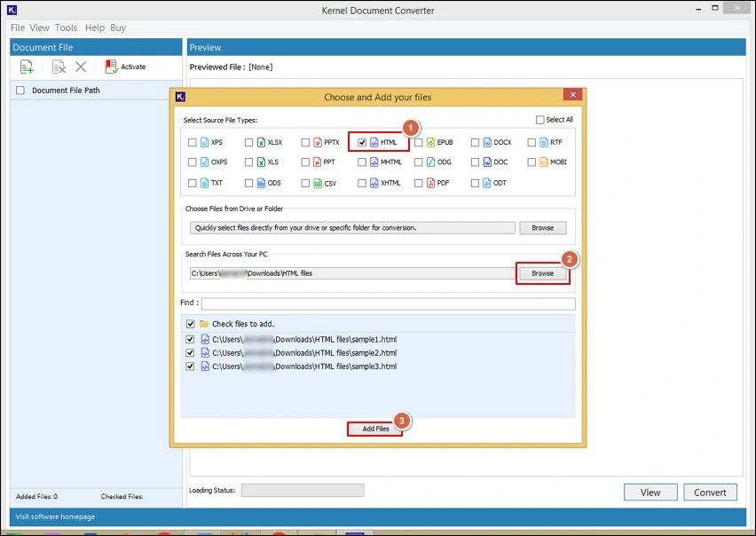Open the Tools menu
Image resolution: width=756 pixels, height=536 pixels.
point(66,28)
